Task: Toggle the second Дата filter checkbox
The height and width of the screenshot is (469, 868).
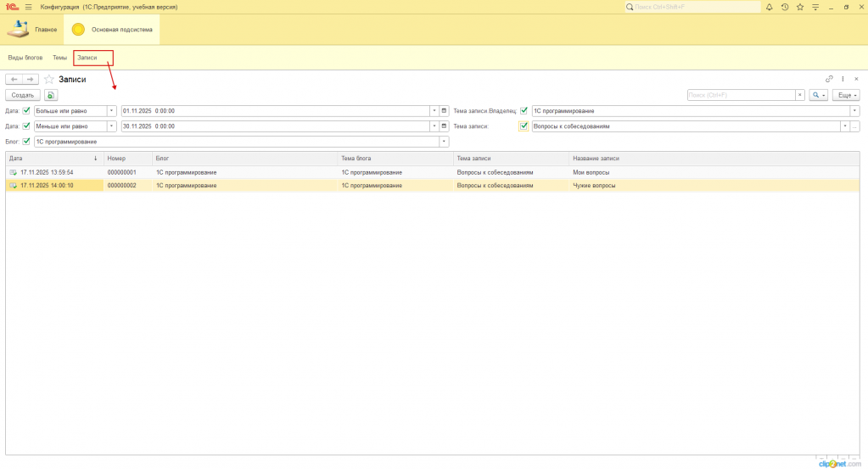Action: [x=26, y=126]
